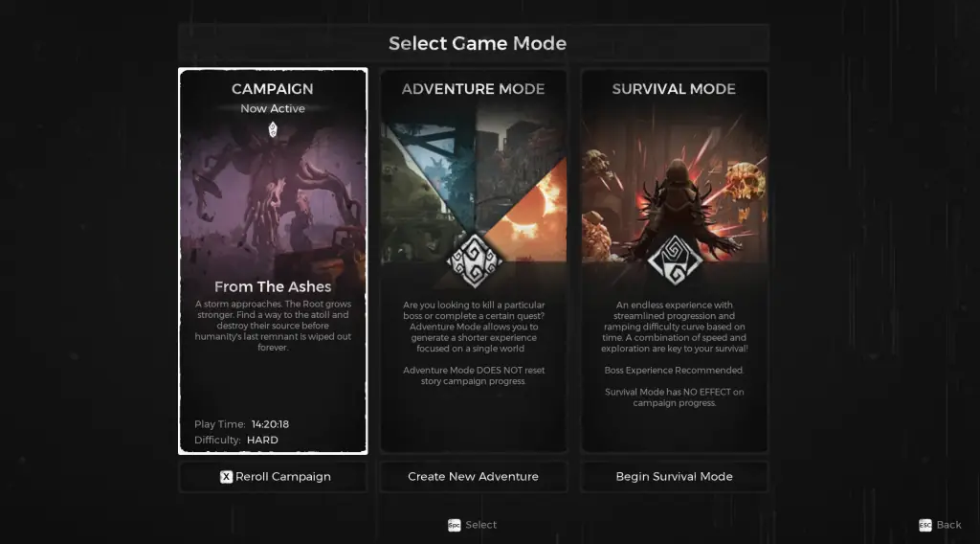The width and height of the screenshot is (980, 544).
Task: Click the HARD difficulty value
Action: pos(262,441)
